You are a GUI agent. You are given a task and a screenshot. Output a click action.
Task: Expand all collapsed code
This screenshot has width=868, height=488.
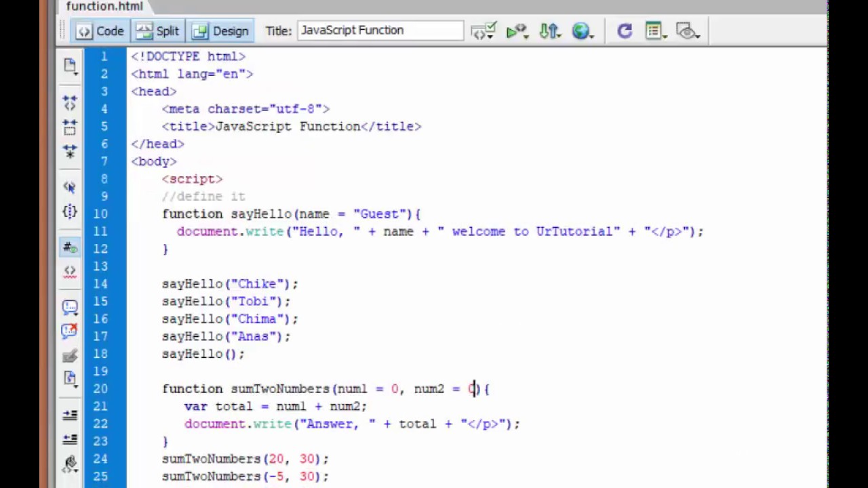click(x=70, y=150)
